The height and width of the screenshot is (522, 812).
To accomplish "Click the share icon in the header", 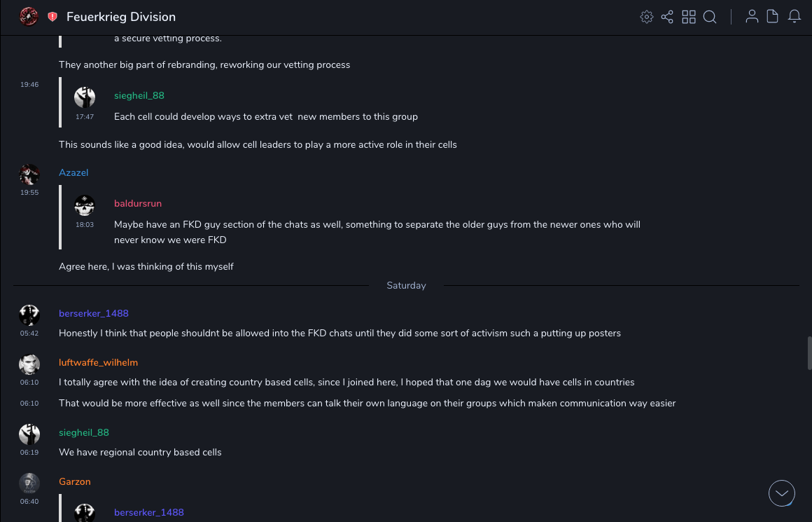I will [x=667, y=17].
